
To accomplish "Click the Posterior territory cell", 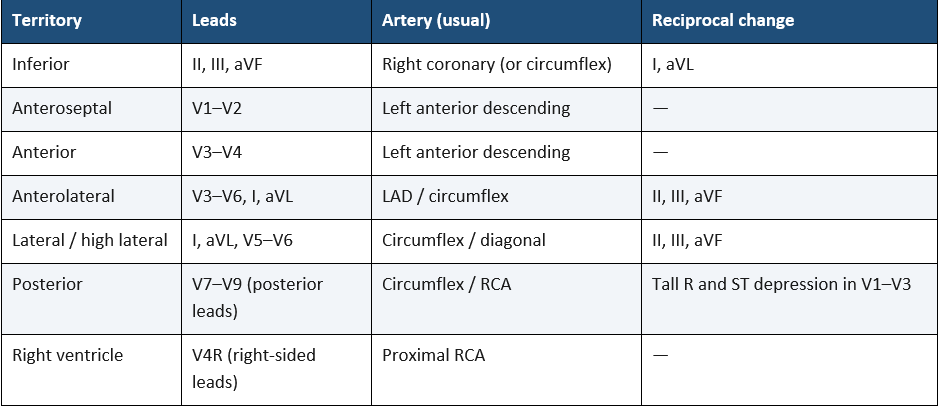I will (x=91, y=299).
